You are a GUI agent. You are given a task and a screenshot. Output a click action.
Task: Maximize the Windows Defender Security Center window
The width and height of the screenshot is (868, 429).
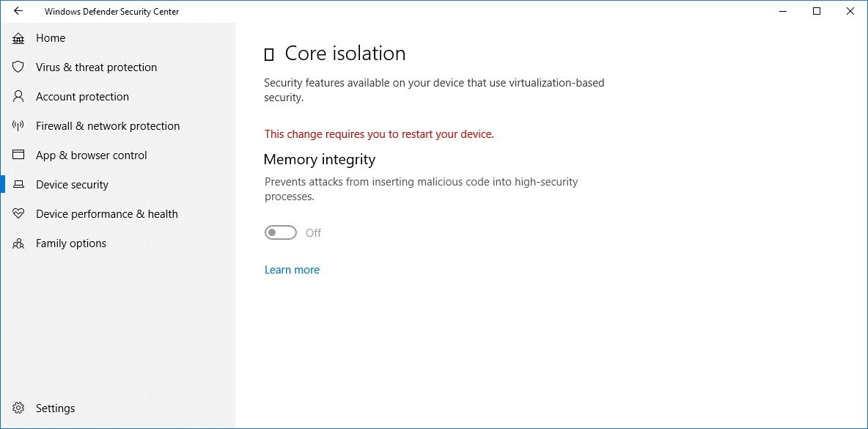tap(817, 11)
